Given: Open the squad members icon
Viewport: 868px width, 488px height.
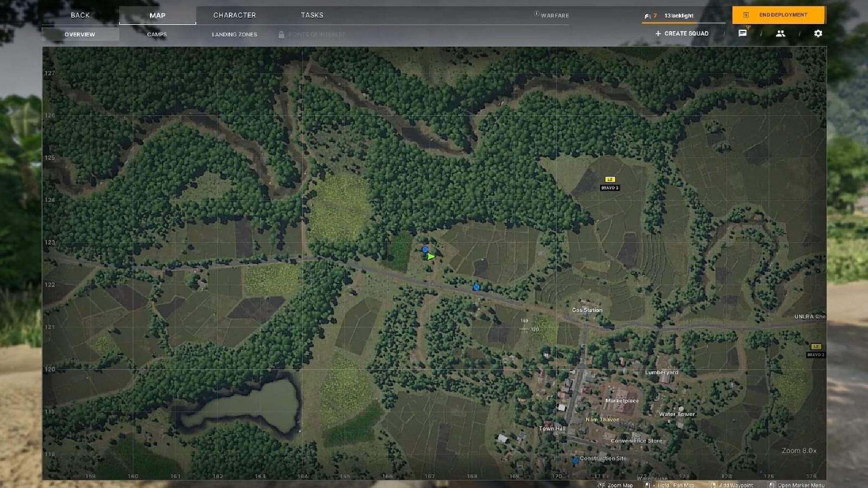Looking at the screenshot, I should 780,33.
